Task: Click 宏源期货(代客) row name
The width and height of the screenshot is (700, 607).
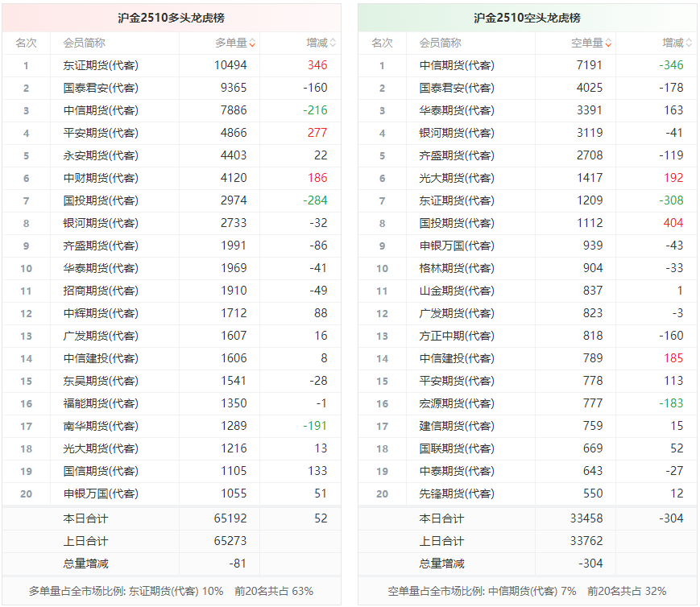Action: [x=457, y=403]
